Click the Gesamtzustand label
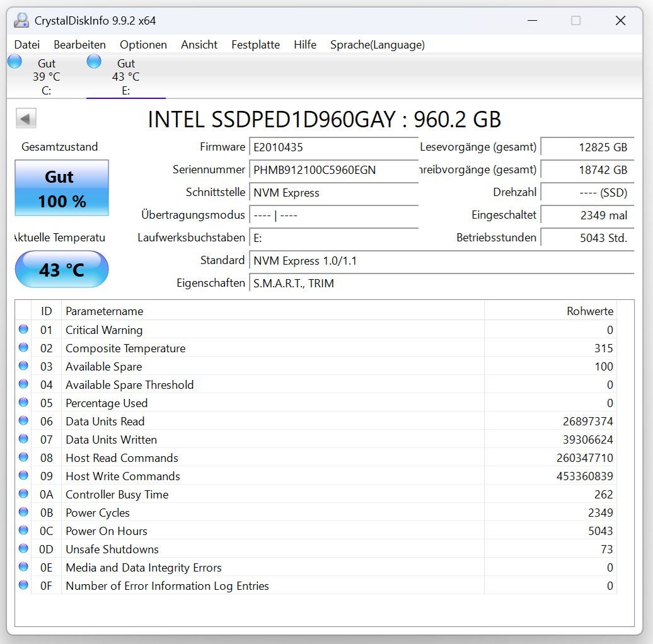This screenshot has width=653, height=644. coord(59,147)
